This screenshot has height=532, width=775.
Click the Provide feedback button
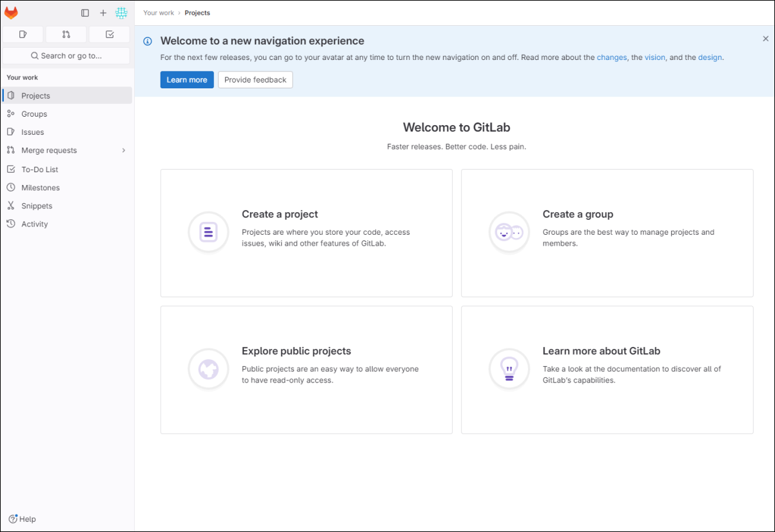point(255,80)
